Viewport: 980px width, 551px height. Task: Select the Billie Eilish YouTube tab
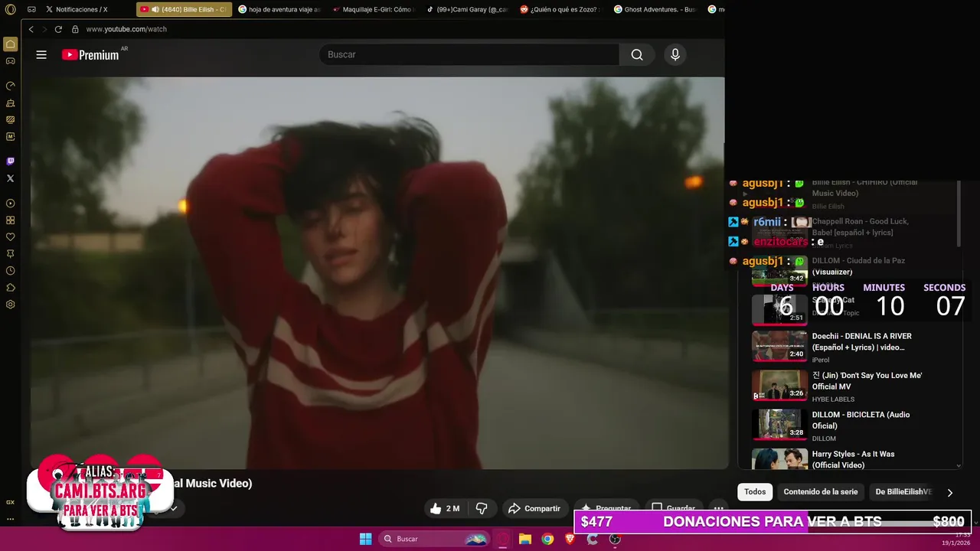[x=184, y=9]
